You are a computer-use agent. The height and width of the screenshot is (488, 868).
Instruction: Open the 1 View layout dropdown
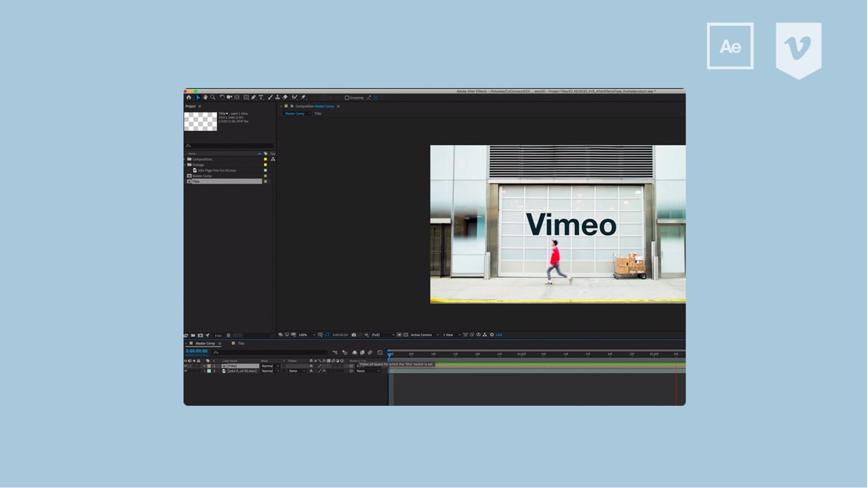(x=450, y=335)
